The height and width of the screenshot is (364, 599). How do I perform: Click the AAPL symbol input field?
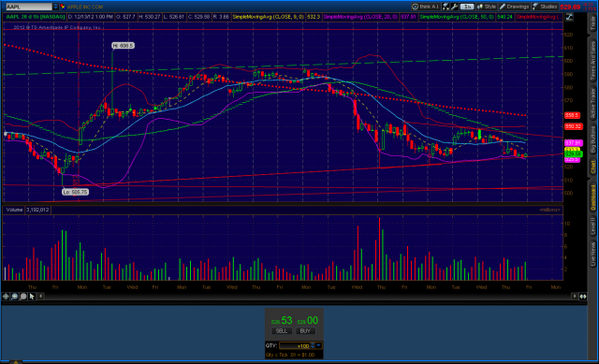tap(29, 7)
